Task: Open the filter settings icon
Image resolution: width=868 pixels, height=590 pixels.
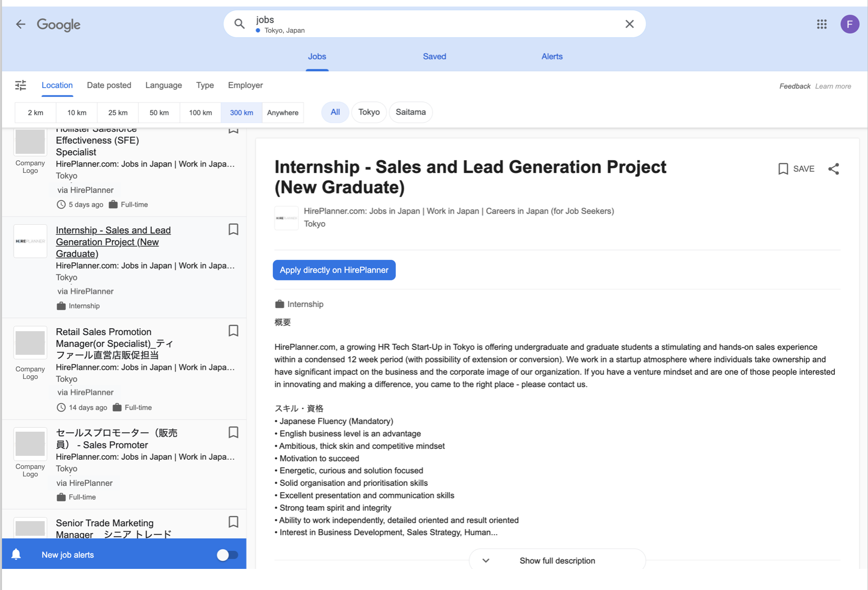Action: (x=21, y=85)
